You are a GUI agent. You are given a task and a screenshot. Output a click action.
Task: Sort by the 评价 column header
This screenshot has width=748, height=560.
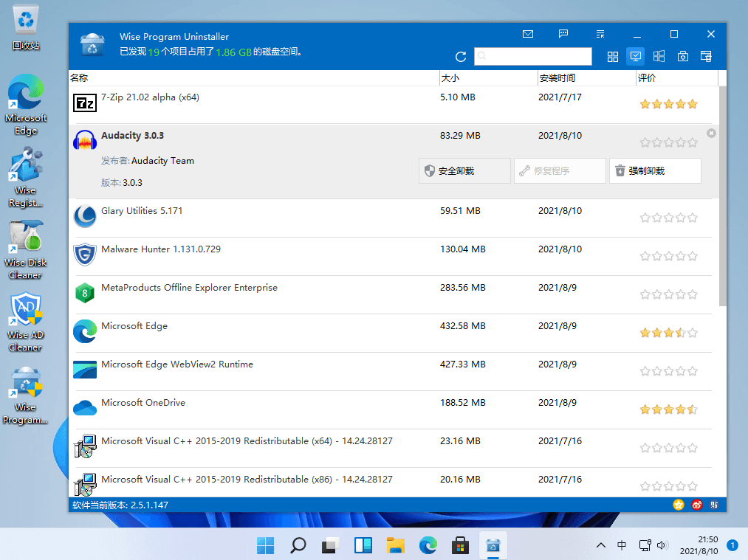click(x=677, y=77)
